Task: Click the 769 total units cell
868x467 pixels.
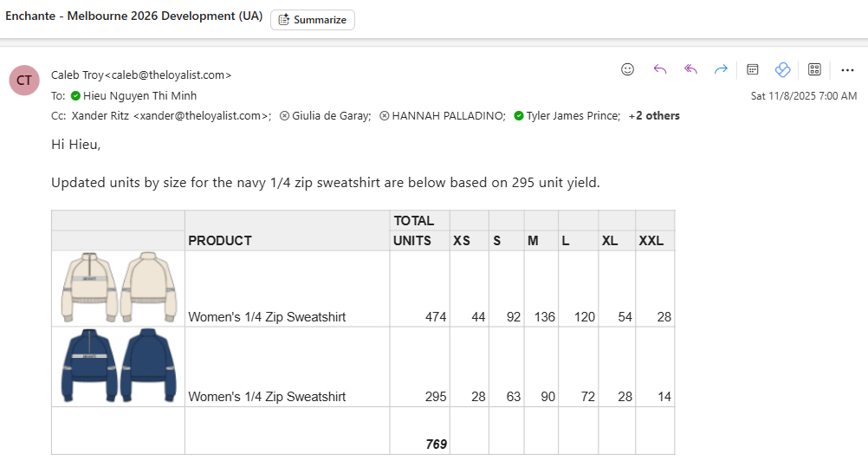Action: 436,444
